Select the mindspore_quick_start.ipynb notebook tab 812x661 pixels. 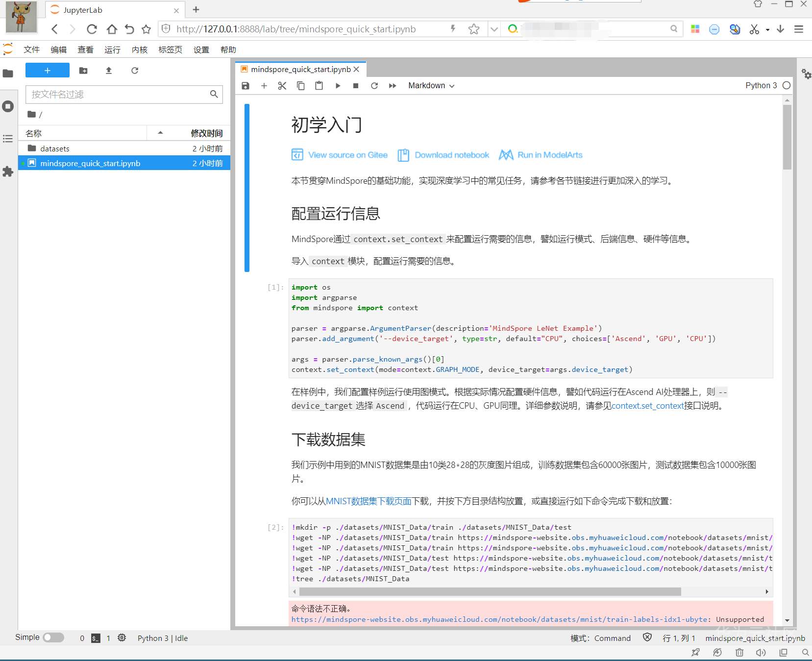(300, 70)
